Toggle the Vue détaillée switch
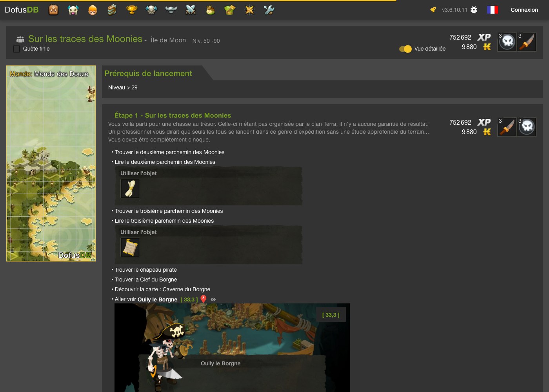This screenshot has height=392, width=549. tap(405, 49)
